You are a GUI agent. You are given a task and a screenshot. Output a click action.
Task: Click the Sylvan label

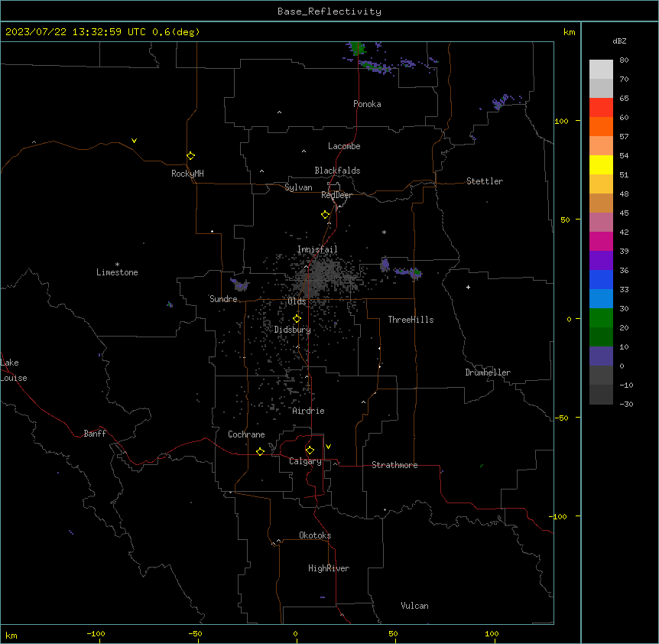[298, 187]
